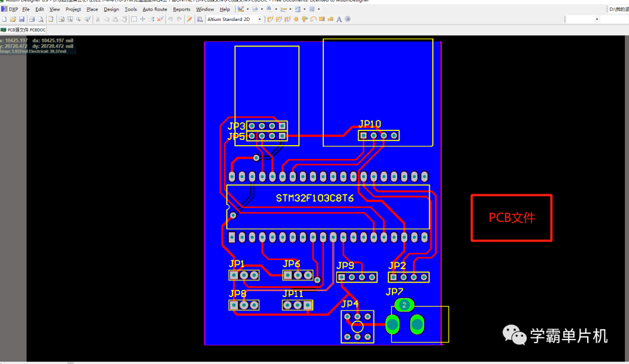Click the JP2 designator text

(x=397, y=266)
